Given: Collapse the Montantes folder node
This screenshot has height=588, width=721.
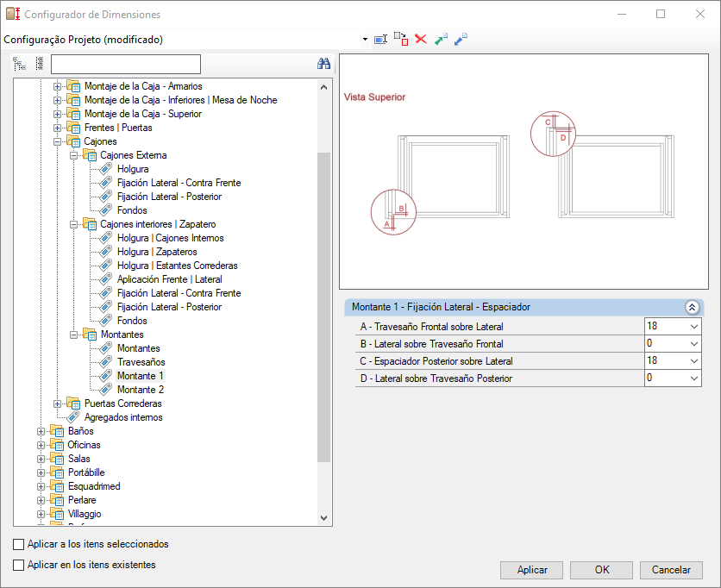Looking at the screenshot, I should (73, 335).
